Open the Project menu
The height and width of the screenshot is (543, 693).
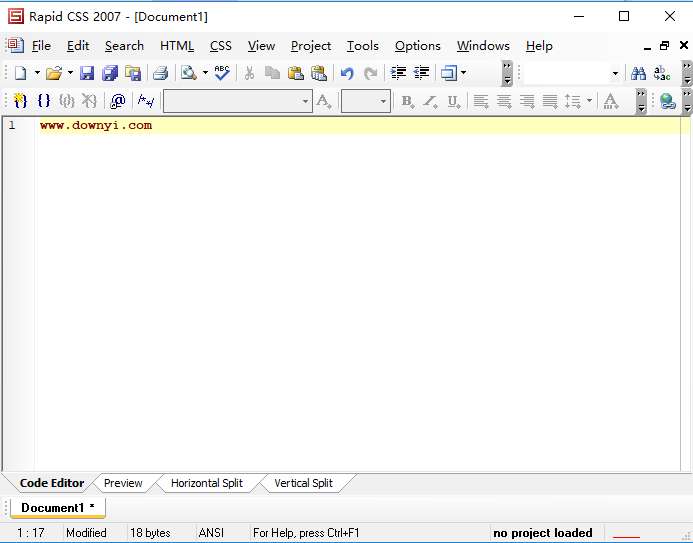click(x=311, y=46)
